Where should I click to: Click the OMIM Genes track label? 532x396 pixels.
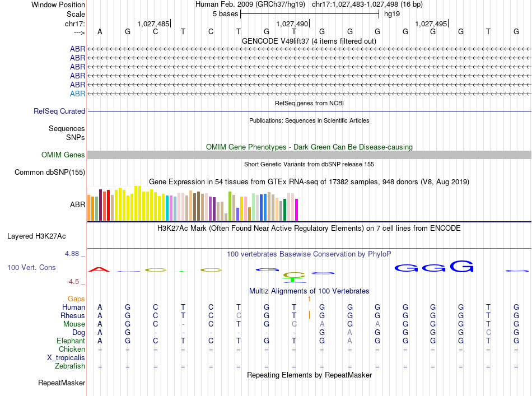(63, 155)
